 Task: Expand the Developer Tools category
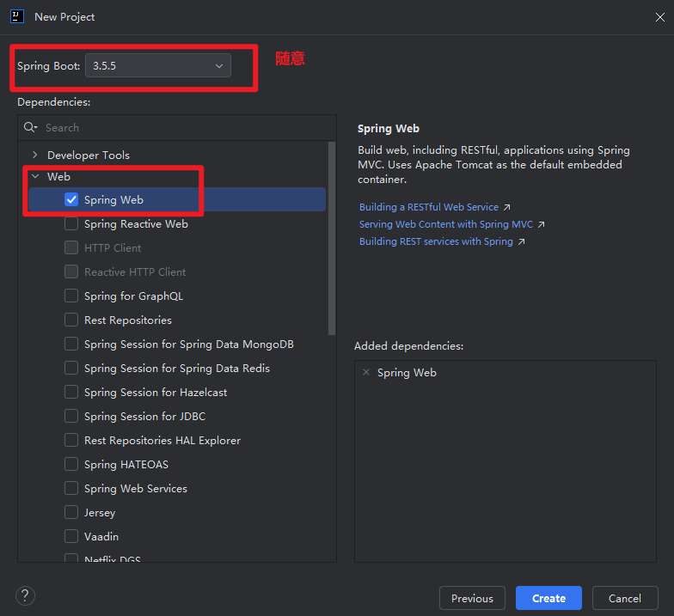click(35, 155)
